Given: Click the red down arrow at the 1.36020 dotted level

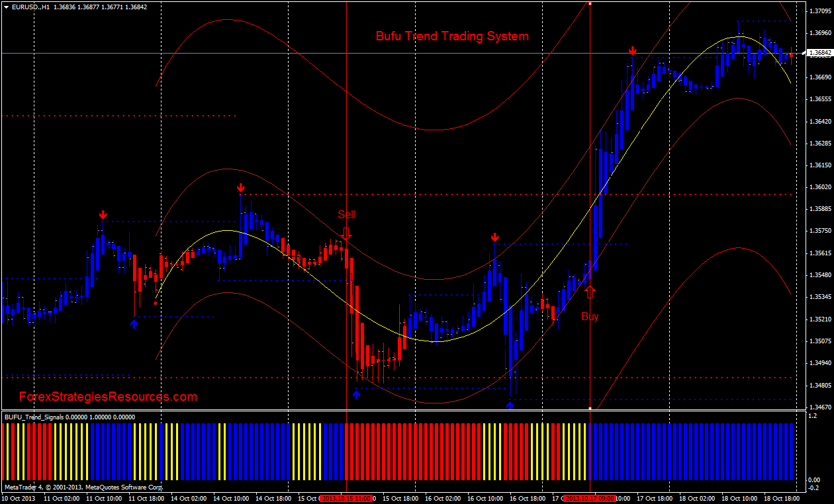Looking at the screenshot, I should (241, 189).
